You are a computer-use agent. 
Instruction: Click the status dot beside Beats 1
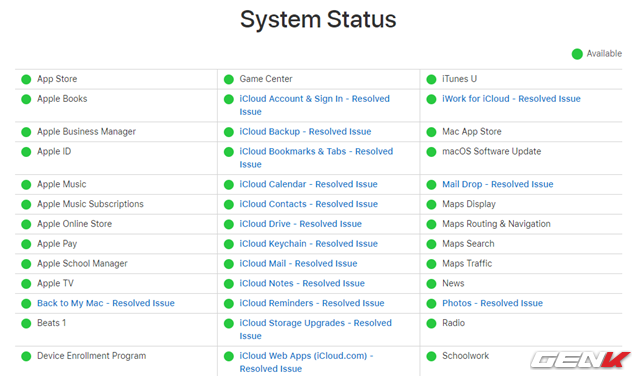[26, 323]
